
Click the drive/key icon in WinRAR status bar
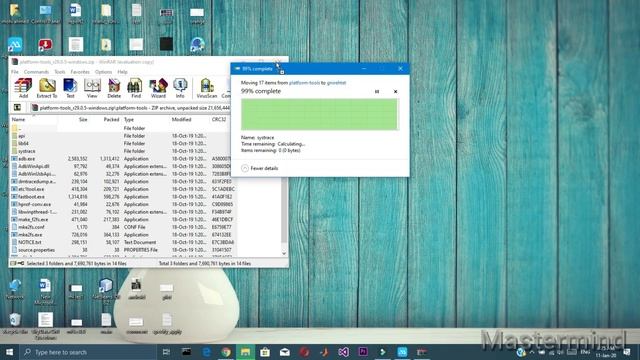point(17,264)
